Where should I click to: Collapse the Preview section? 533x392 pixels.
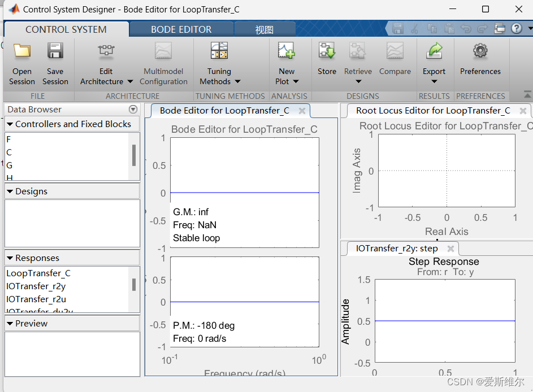click(10, 324)
